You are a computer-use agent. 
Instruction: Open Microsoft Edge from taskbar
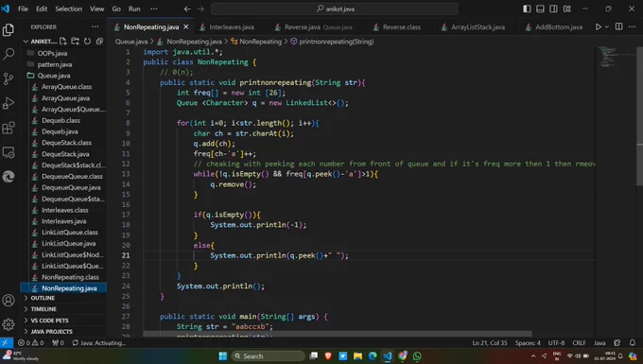tap(373, 355)
